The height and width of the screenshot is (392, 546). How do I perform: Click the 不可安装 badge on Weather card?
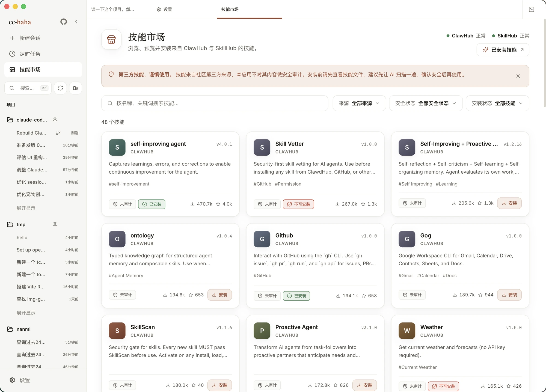pos(443,386)
